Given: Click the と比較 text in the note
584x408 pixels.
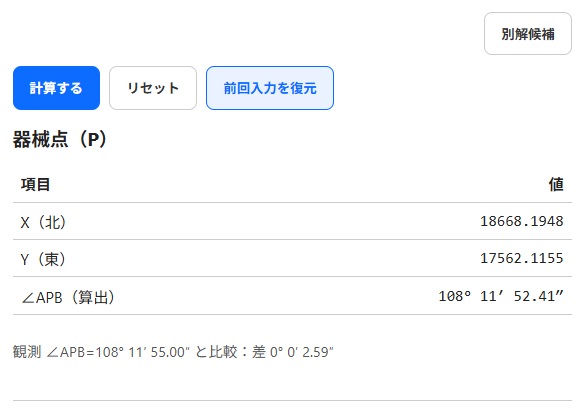Looking at the screenshot, I should click(216, 352).
